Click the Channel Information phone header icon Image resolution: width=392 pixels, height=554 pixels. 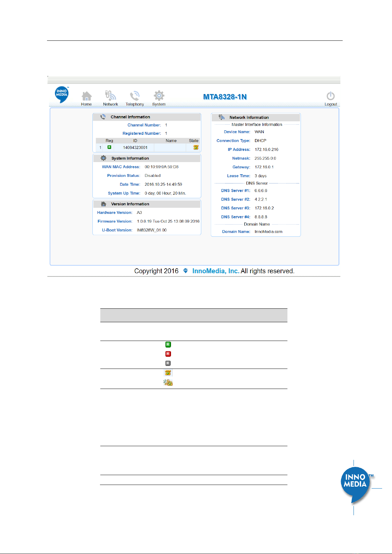103,117
